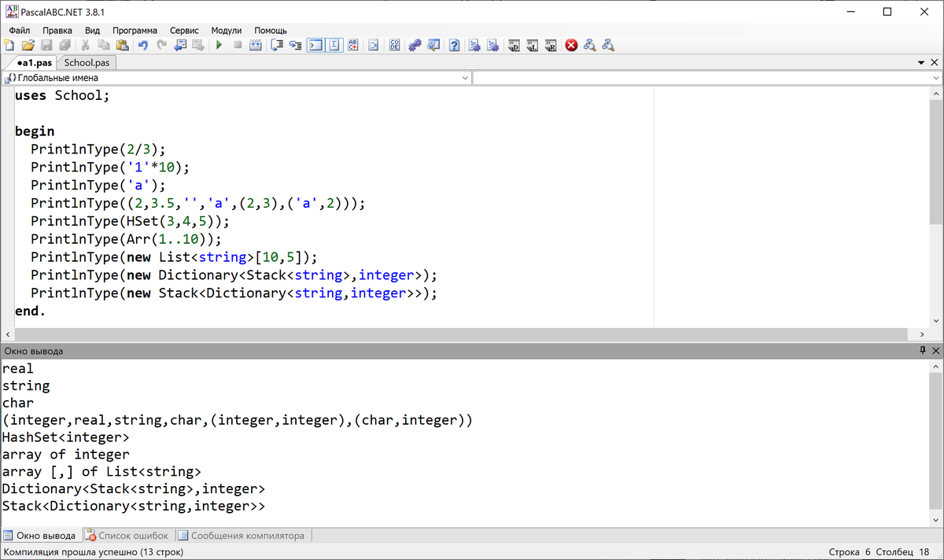Click output line 'HashSet<integer>'
This screenshot has width=944, height=560.
(x=66, y=437)
